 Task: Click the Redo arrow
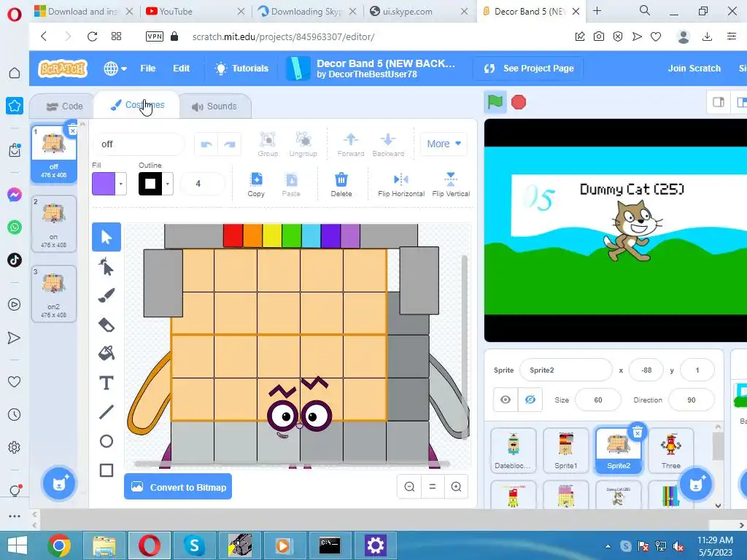[230, 144]
